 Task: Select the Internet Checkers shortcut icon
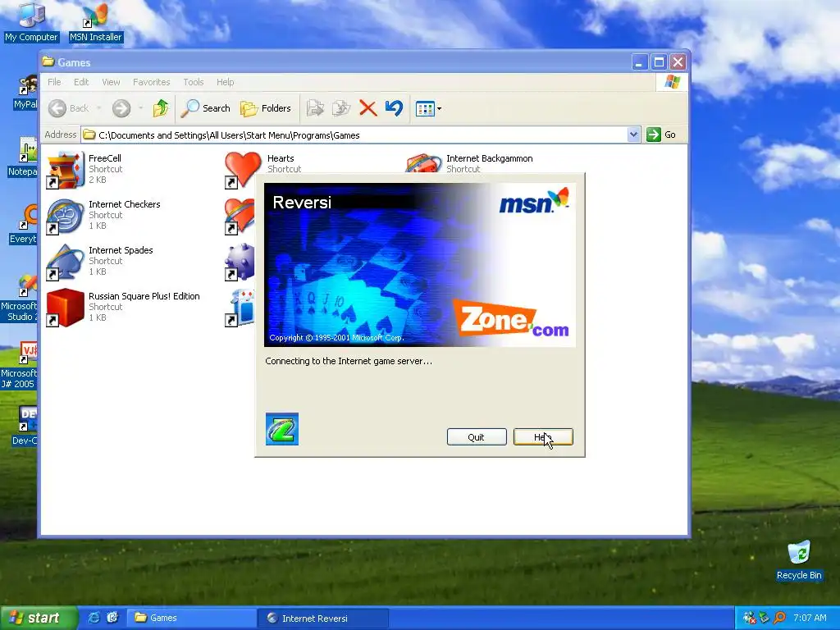click(x=66, y=216)
